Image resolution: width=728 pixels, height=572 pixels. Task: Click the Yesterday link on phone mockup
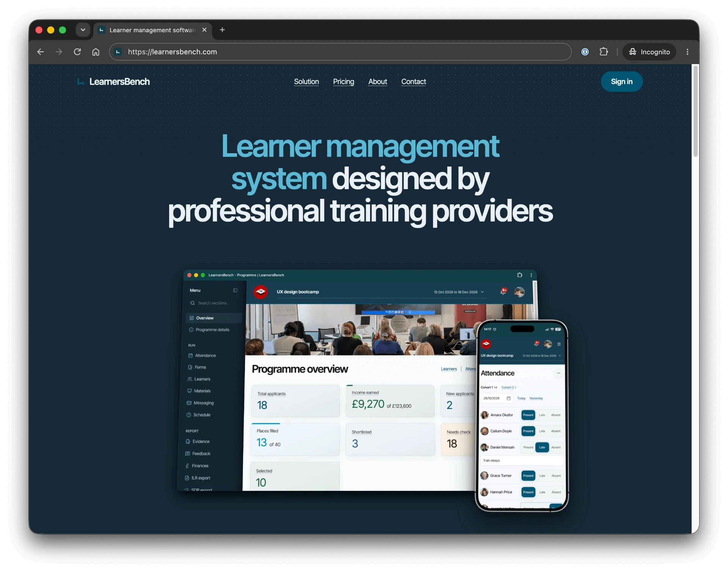[x=536, y=398]
